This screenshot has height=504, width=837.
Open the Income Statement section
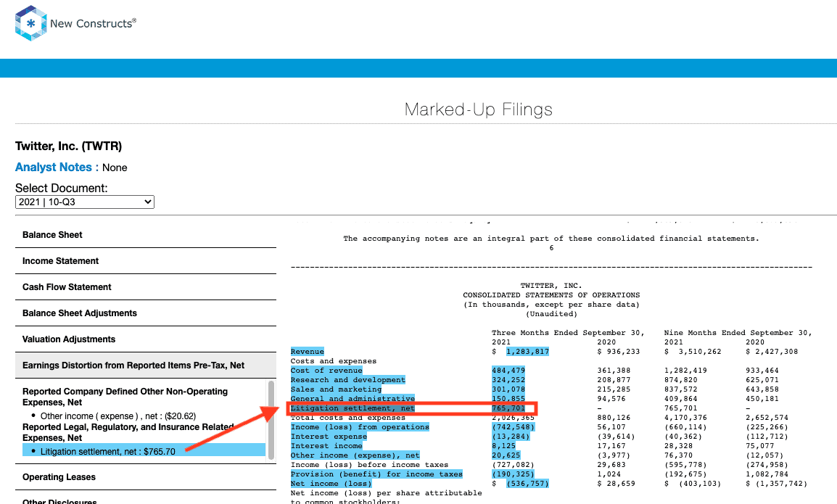(x=146, y=261)
